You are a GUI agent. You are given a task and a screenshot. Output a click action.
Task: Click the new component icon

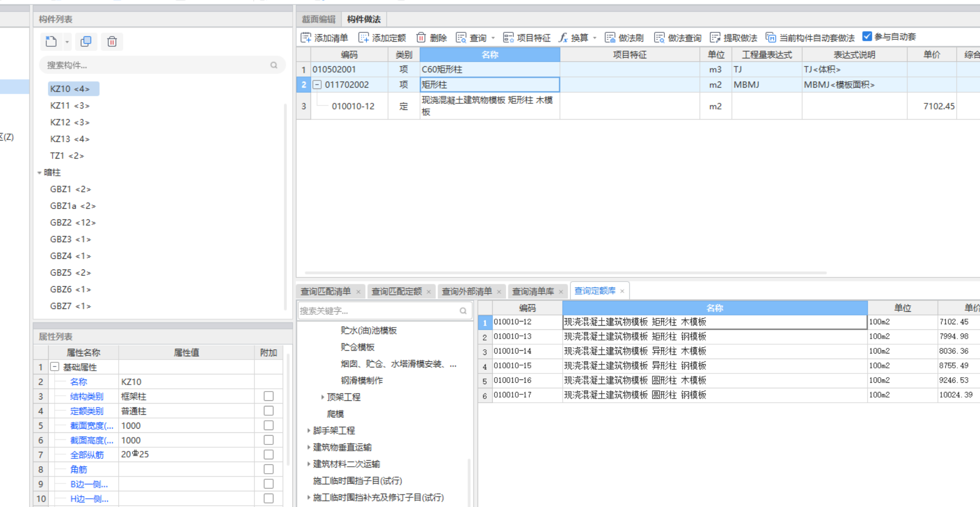[x=51, y=41]
